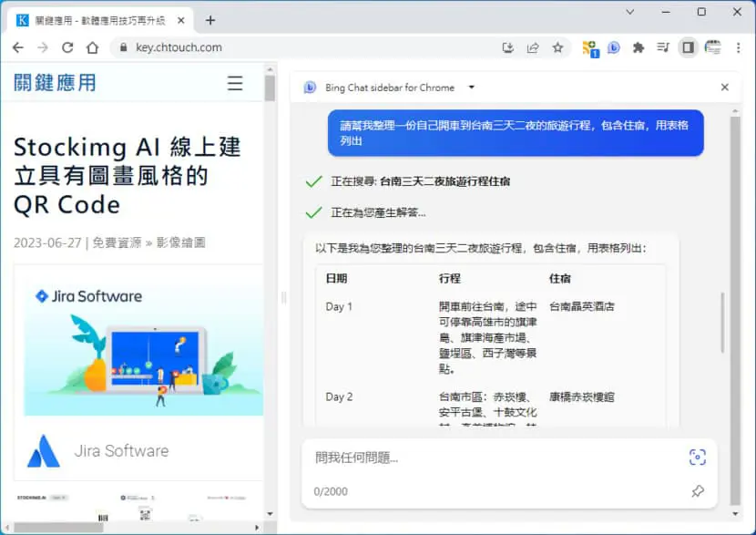This screenshot has width=756, height=535.
Task: Open a new tab with plus button
Action: point(210,20)
